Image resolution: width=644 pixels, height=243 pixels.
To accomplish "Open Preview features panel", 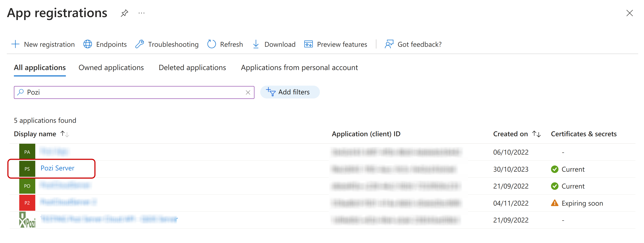I will point(335,44).
